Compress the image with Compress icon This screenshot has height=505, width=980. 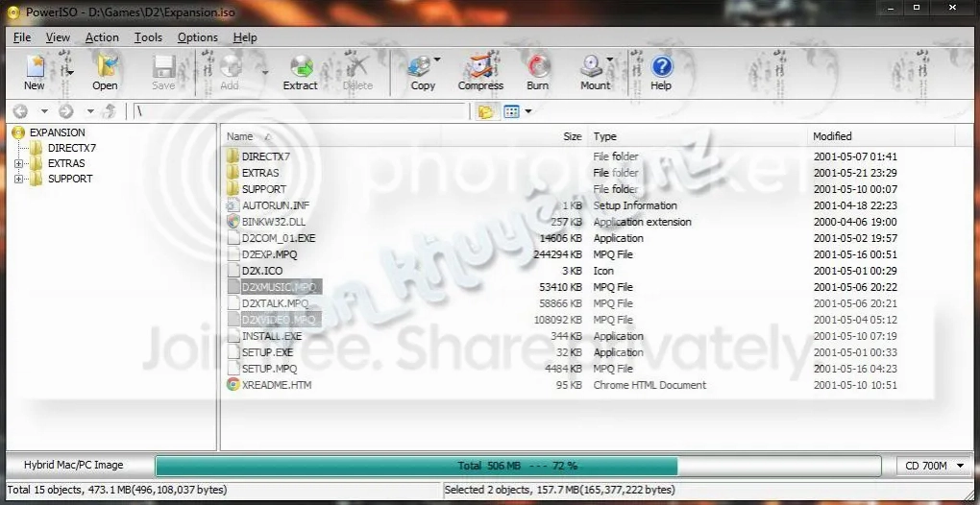point(480,65)
